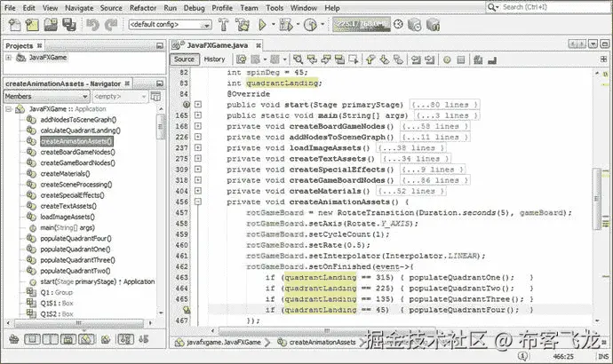This screenshot has width=613, height=364.
Task: Run the project with the green play icon
Action: (262, 25)
